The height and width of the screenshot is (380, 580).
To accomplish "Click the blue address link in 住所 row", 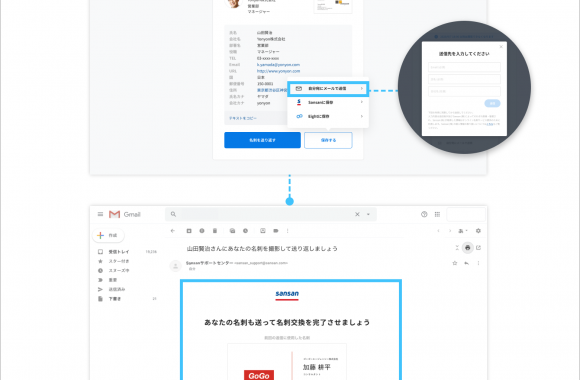I will point(272,90).
